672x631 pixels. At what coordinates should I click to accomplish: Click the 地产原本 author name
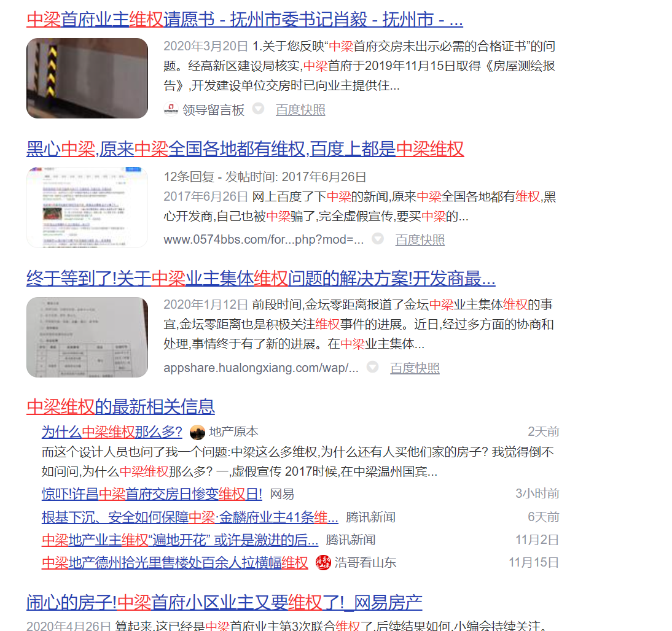[x=233, y=432]
